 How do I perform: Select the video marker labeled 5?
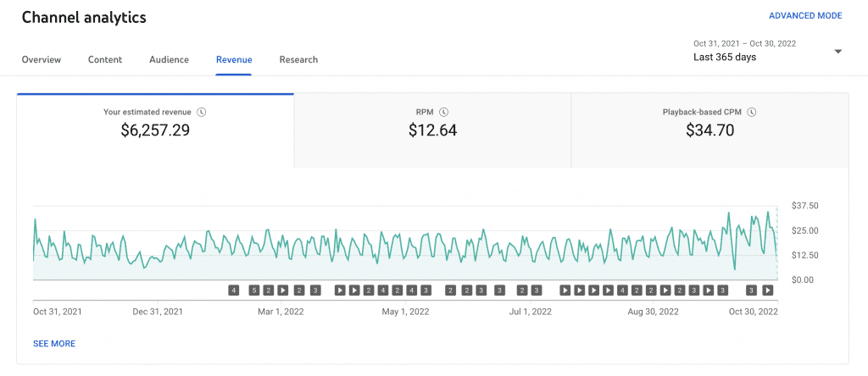point(254,290)
